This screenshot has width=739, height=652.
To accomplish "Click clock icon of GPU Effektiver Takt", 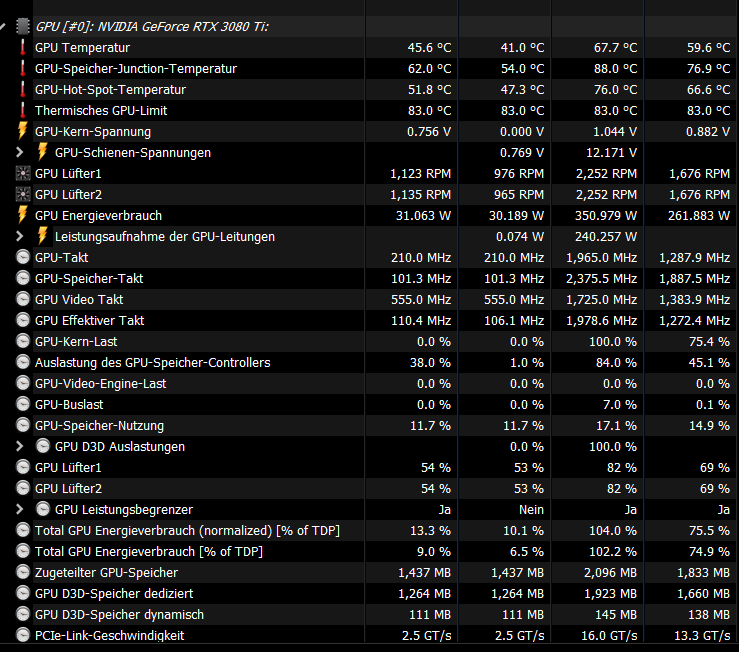I will tap(23, 320).
